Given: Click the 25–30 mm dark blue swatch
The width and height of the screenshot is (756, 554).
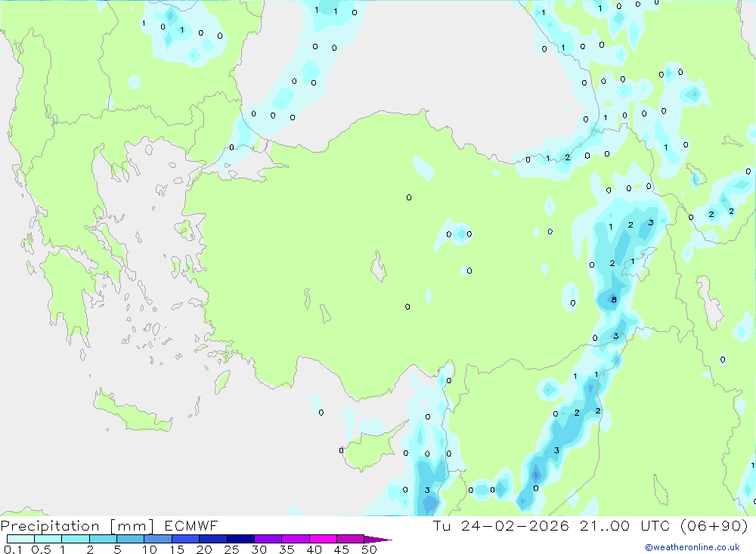Looking at the screenshot, I should coord(240,539).
